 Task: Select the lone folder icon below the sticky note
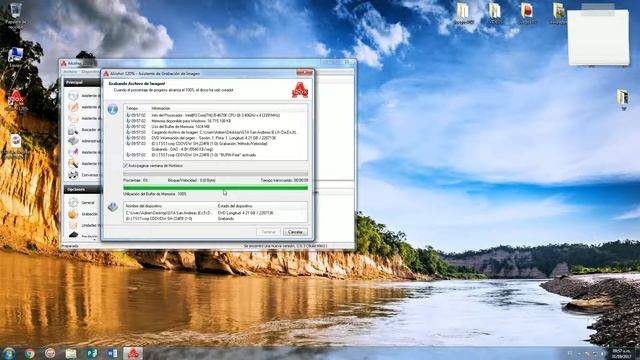(622, 100)
